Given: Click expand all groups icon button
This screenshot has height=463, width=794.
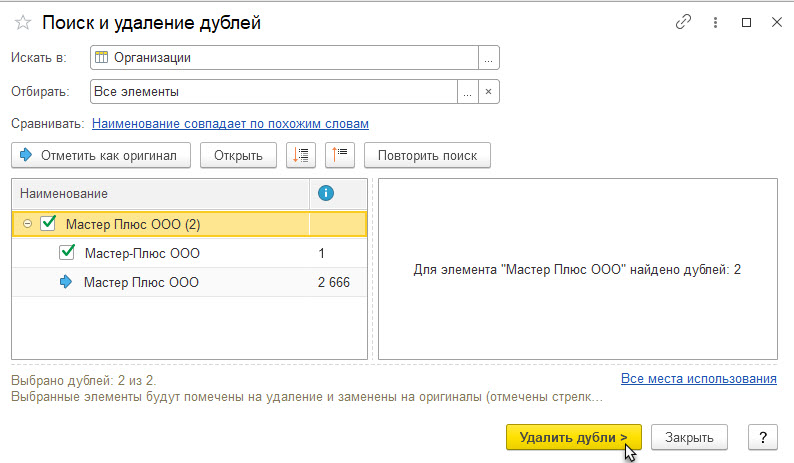Looking at the screenshot, I should point(301,155).
